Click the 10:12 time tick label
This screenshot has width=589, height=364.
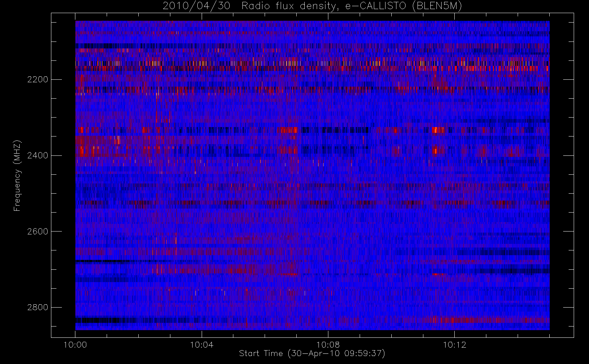pos(454,345)
